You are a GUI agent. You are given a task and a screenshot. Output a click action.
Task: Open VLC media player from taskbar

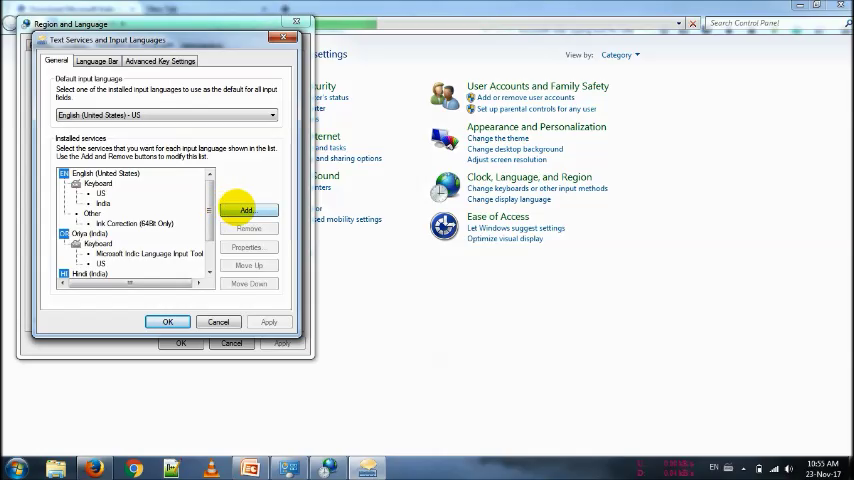pyautogui.click(x=211, y=468)
